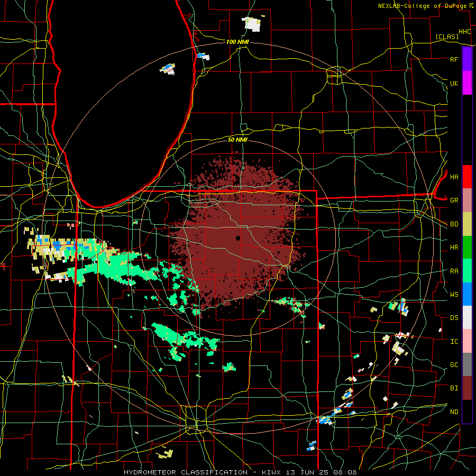
Task: Click the gray GC legend swatch
Action: (x=467, y=364)
